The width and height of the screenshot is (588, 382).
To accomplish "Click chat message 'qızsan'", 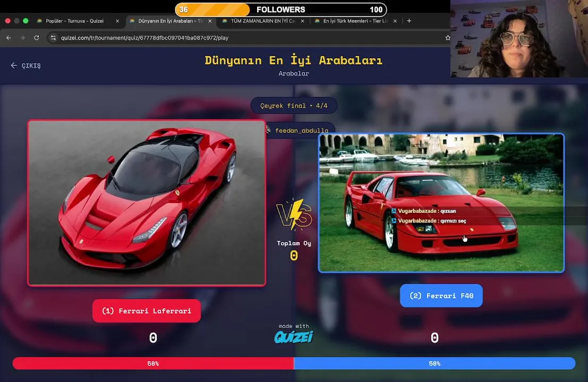I will coord(448,211).
